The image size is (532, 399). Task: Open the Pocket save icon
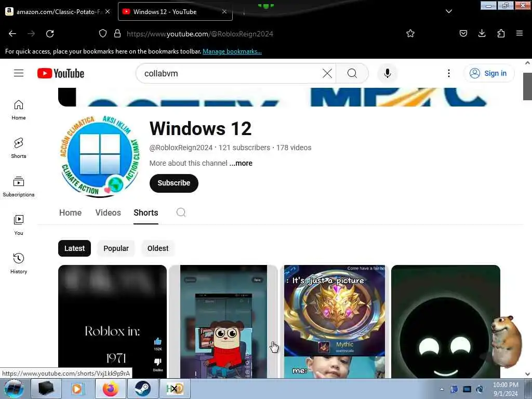(x=463, y=33)
